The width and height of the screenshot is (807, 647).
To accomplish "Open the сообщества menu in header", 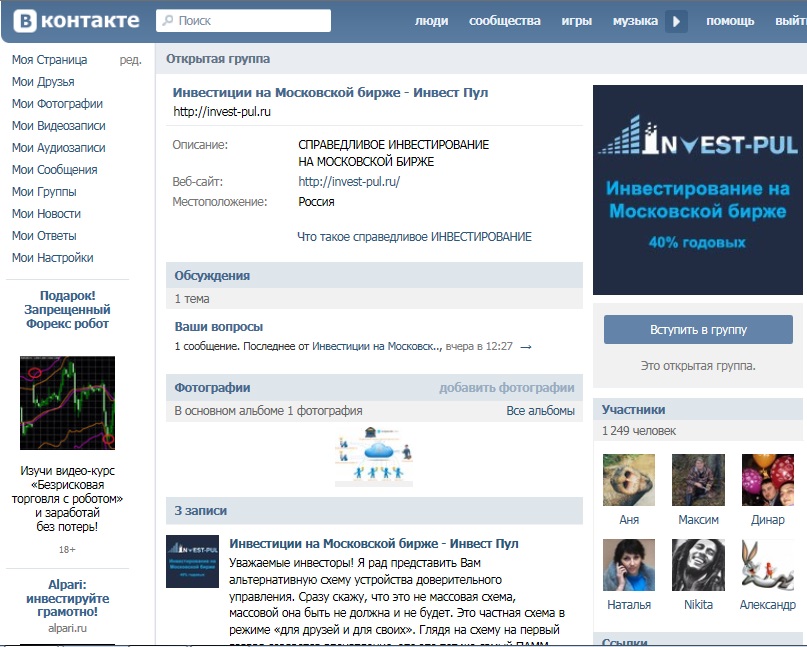I will pyautogui.click(x=504, y=21).
